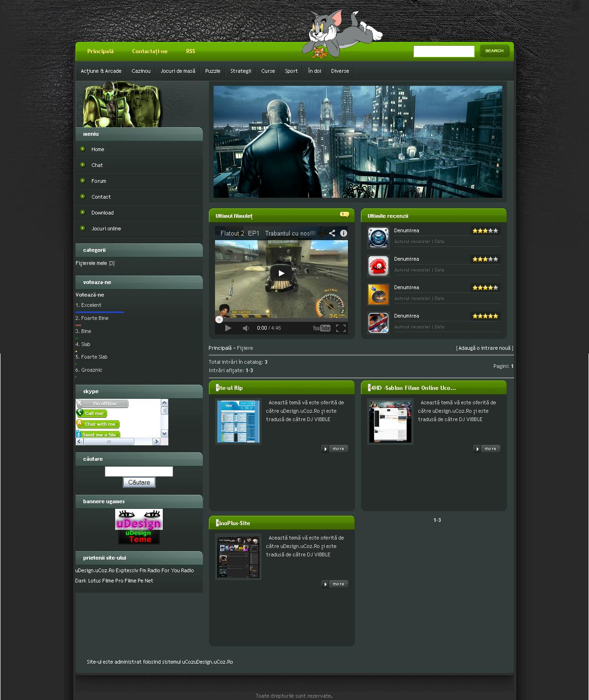This screenshot has height=700, width=589.
Task: Select the Acțiune & Arcade category
Action: click(101, 71)
